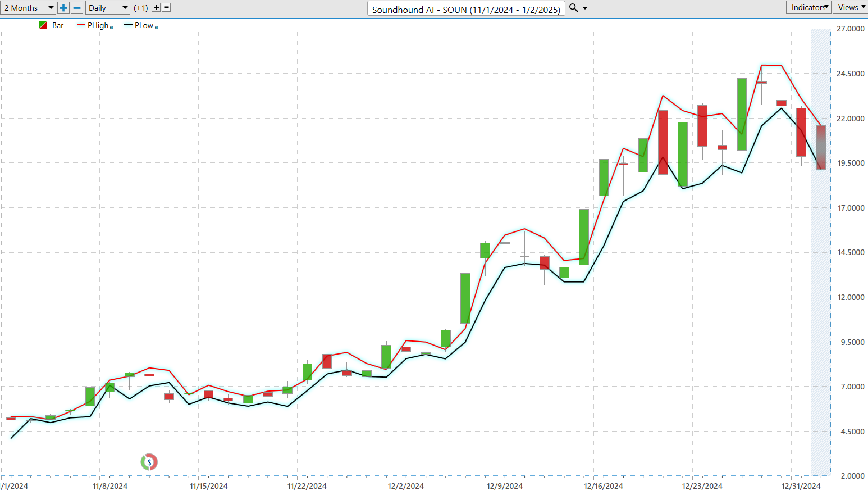Click the black plus forecast increment button

pyautogui.click(x=156, y=8)
